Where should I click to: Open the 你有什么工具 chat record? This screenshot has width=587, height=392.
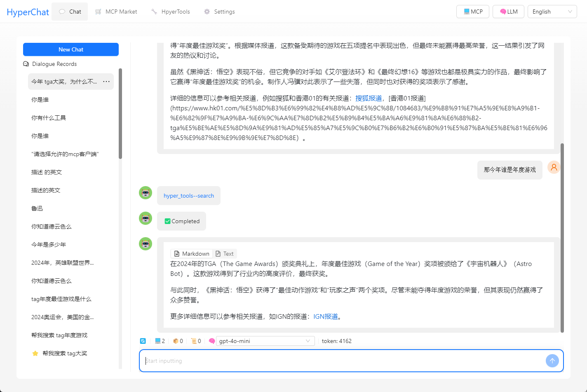71,118
